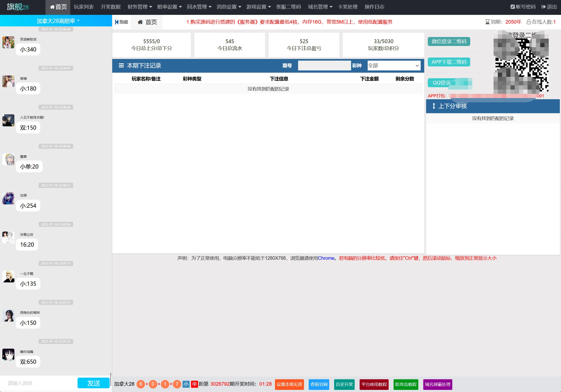
Task: Click the 在线人数 user icon
Action: pos(528,22)
